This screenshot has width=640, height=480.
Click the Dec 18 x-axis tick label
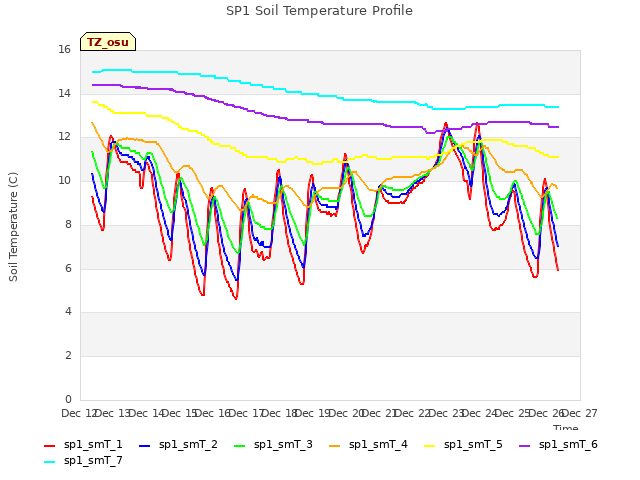(x=279, y=413)
